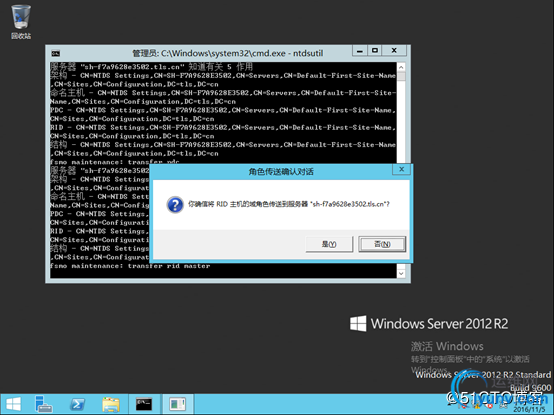This screenshot has width=554, height=415.
Task: Click the first line with sh-f7a9628e3502.tls.cn
Action: pyautogui.click(x=151, y=66)
